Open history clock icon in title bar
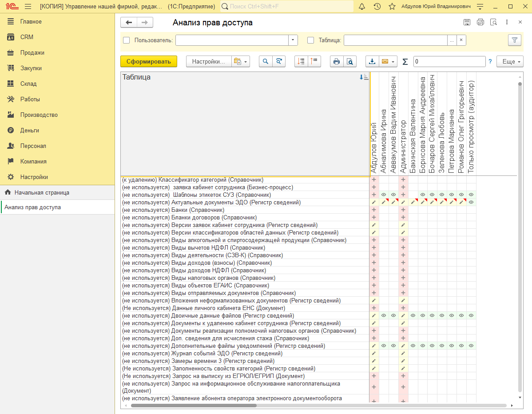 coord(377,7)
